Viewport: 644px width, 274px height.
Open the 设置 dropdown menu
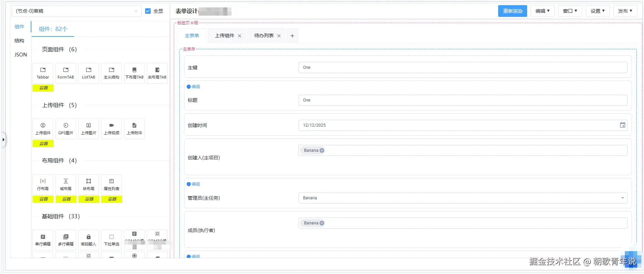pyautogui.click(x=597, y=11)
